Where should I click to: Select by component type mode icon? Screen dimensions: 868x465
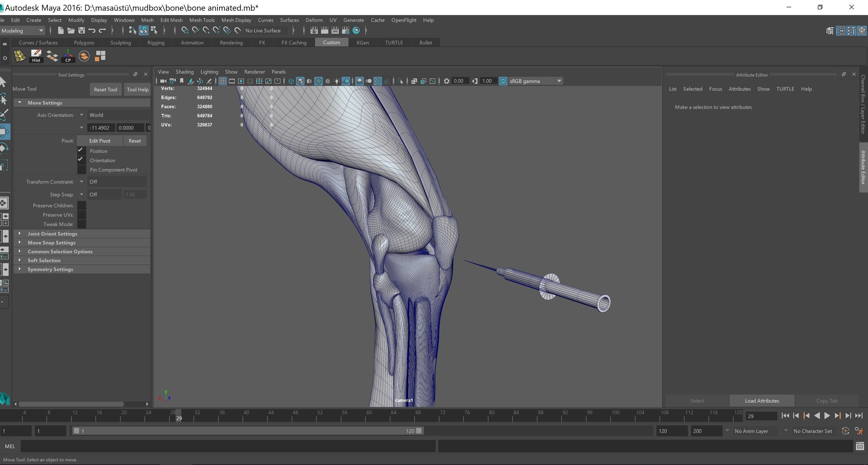[x=154, y=31]
